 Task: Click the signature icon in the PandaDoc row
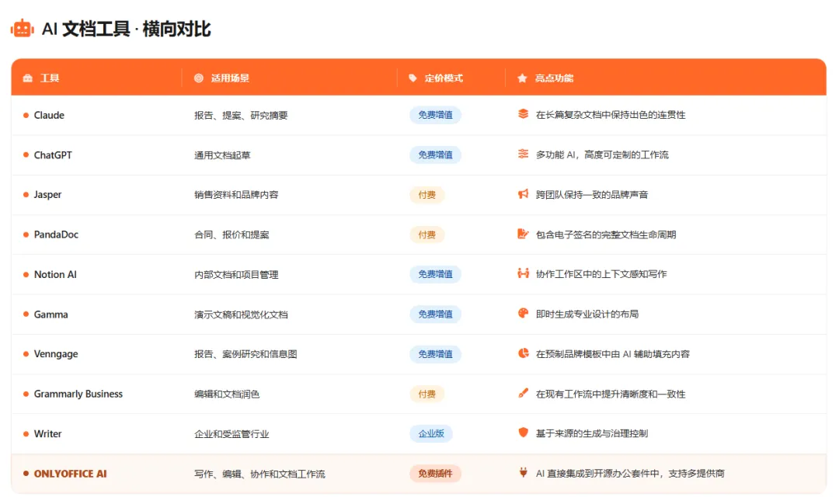(524, 234)
